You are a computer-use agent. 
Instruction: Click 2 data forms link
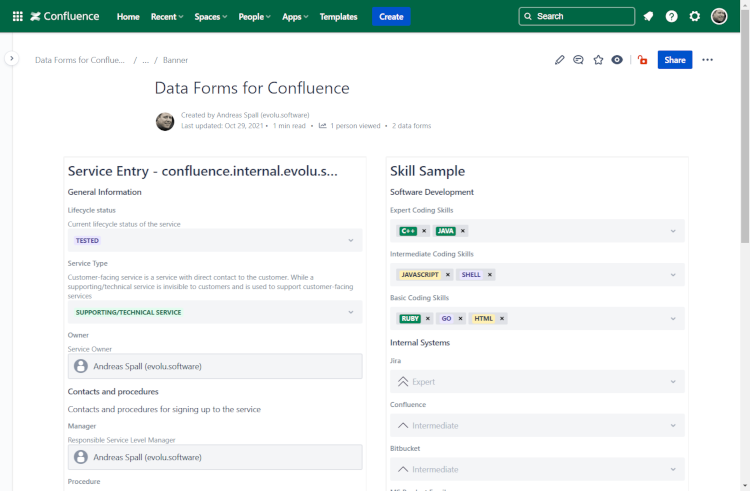coord(411,126)
